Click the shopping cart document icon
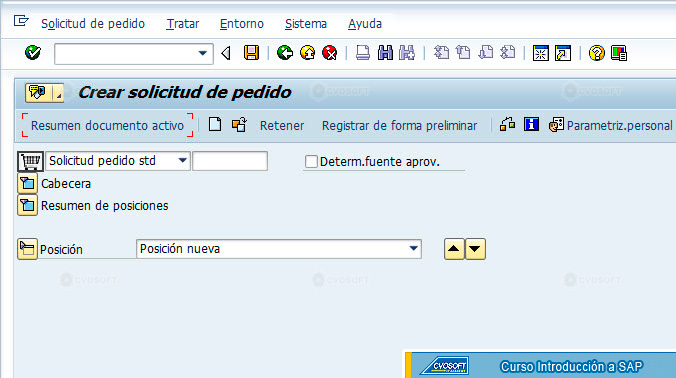This screenshot has width=676, height=378. (x=30, y=161)
